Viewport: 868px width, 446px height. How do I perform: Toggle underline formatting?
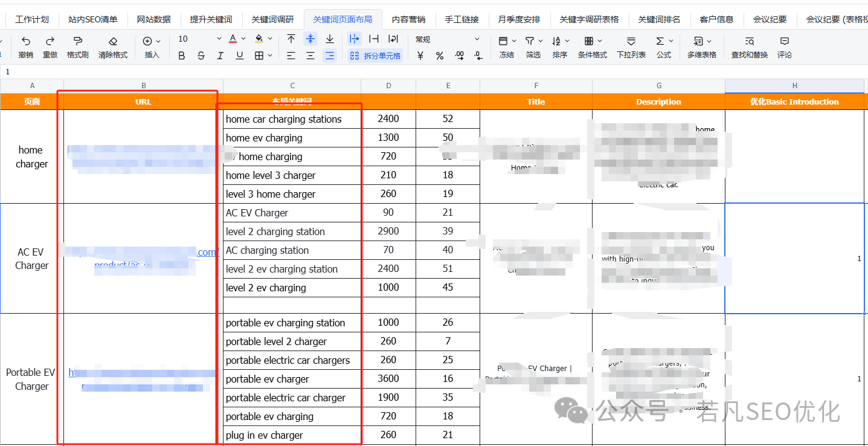[x=240, y=56]
